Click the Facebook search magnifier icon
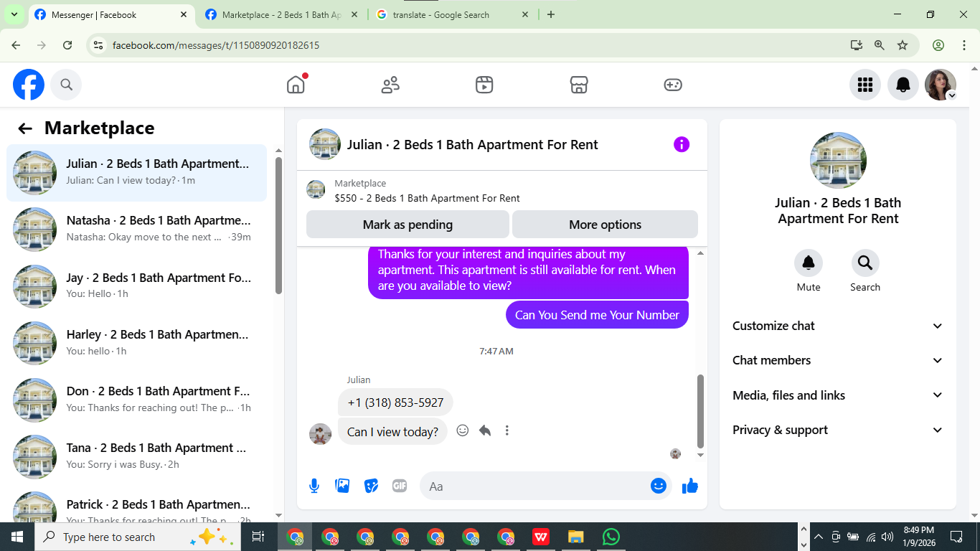980x551 pixels. point(66,85)
